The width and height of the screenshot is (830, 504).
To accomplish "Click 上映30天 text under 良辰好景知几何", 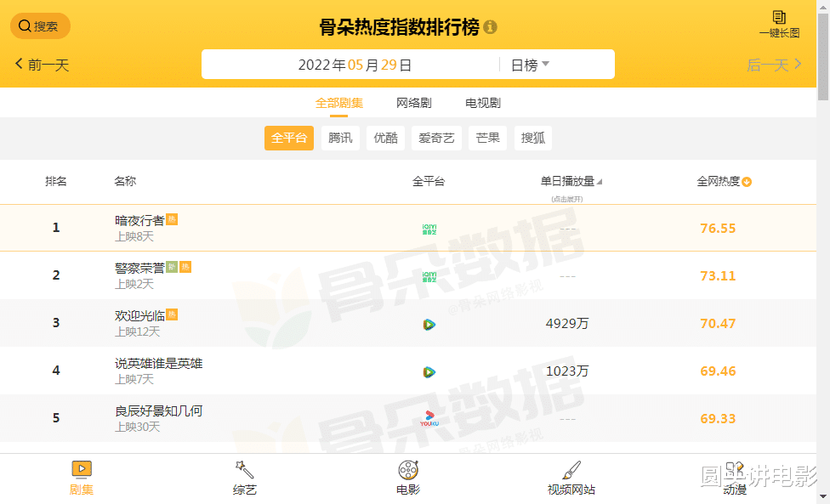I will pos(138,427).
